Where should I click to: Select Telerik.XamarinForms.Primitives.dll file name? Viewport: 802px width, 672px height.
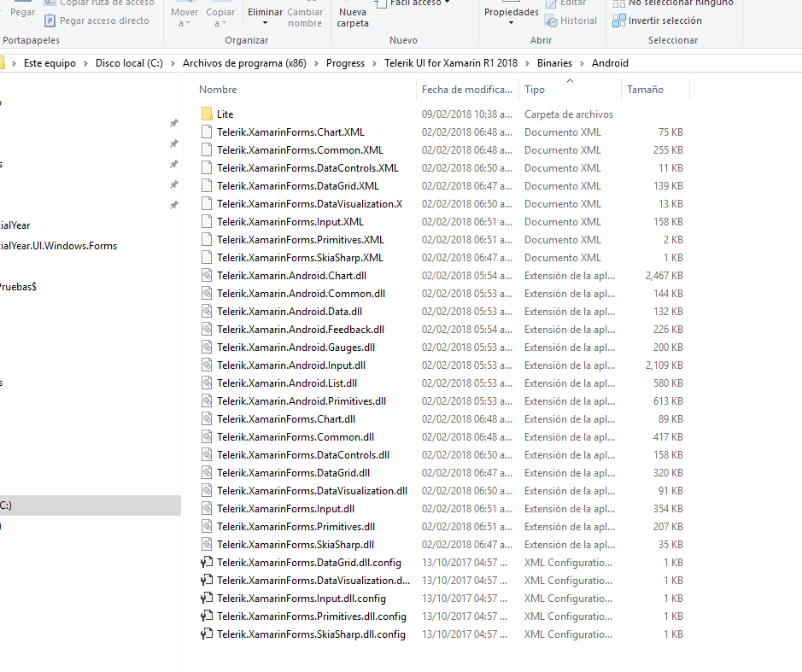click(x=296, y=526)
